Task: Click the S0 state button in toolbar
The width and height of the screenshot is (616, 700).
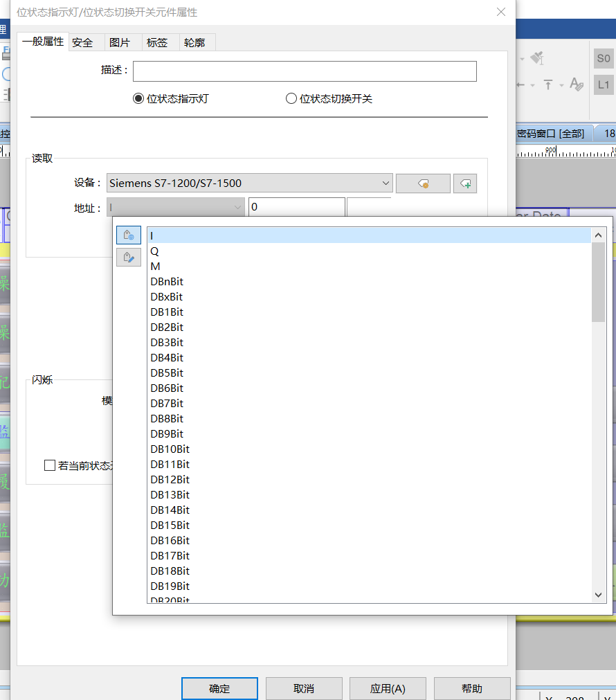Action: point(604,59)
